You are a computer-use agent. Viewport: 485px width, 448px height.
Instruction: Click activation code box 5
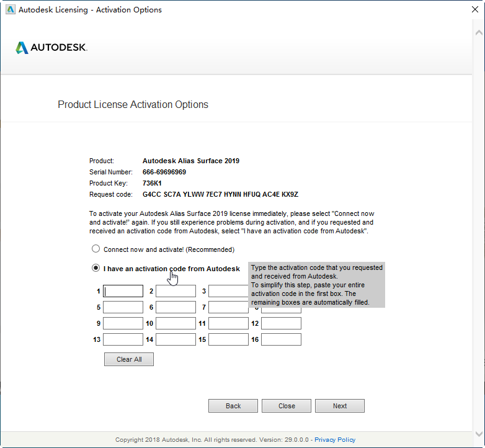(x=123, y=307)
